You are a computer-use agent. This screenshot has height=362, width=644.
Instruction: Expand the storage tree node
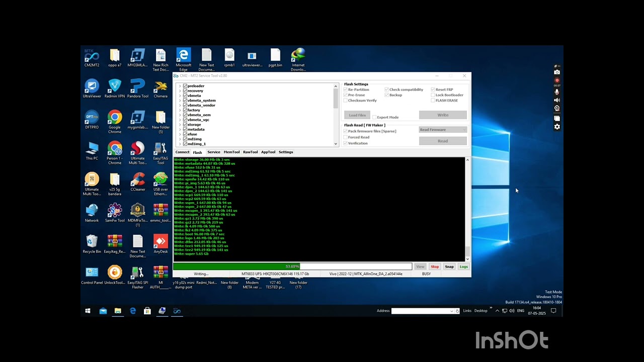[x=180, y=125]
